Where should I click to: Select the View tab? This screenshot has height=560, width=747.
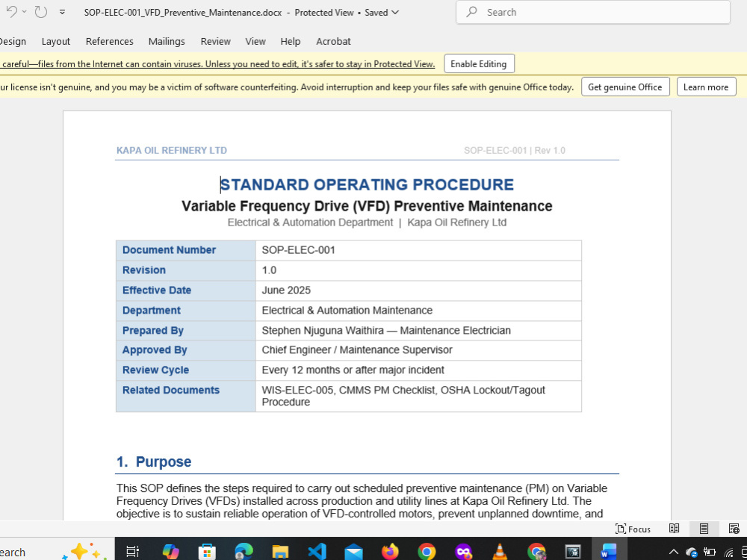click(x=255, y=41)
